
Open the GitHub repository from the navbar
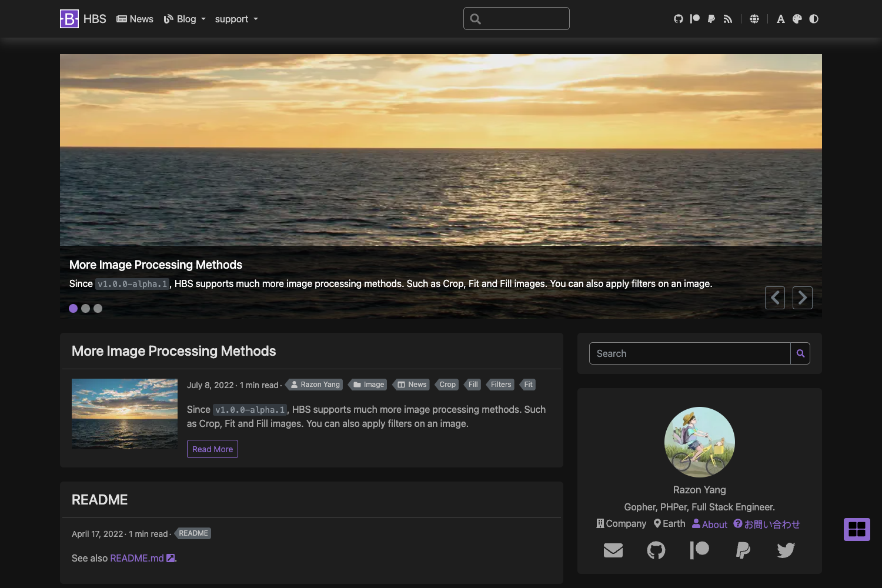pyautogui.click(x=679, y=18)
